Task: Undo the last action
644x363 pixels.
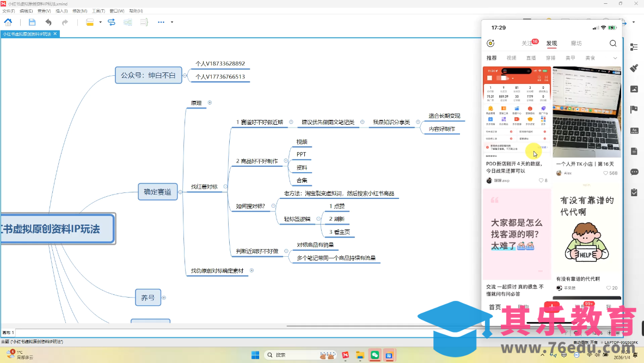Action: pyautogui.click(x=48, y=22)
